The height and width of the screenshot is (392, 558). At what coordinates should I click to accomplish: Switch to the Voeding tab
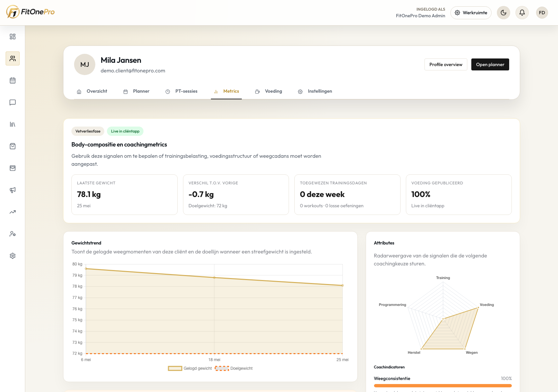(x=269, y=91)
